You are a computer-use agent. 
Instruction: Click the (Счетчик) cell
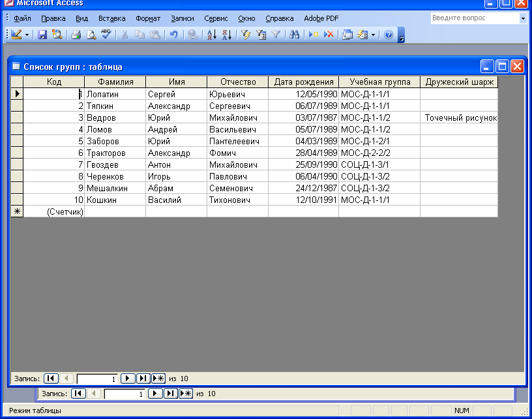click(54, 211)
